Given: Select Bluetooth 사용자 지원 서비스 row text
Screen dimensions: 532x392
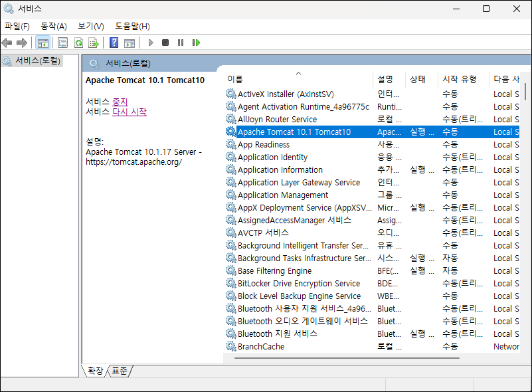Looking at the screenshot, I should coord(304,308).
